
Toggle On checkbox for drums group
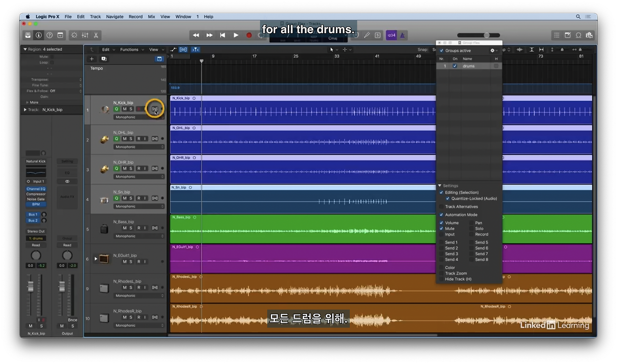[x=455, y=66]
